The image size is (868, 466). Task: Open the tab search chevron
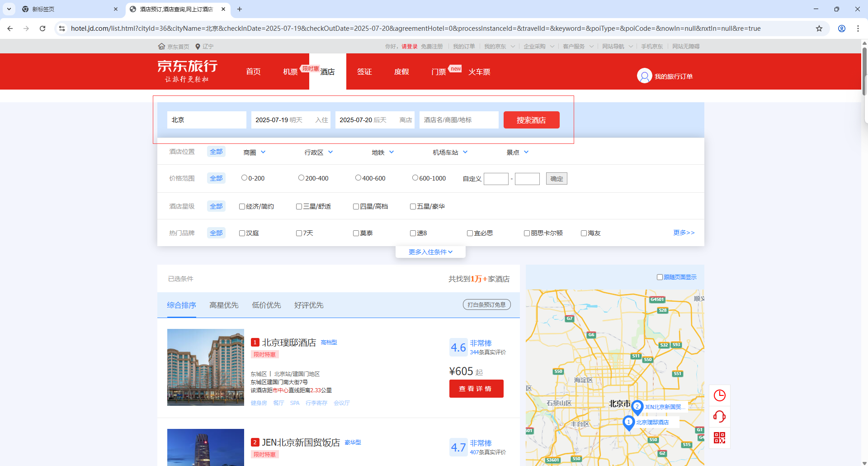(9, 9)
